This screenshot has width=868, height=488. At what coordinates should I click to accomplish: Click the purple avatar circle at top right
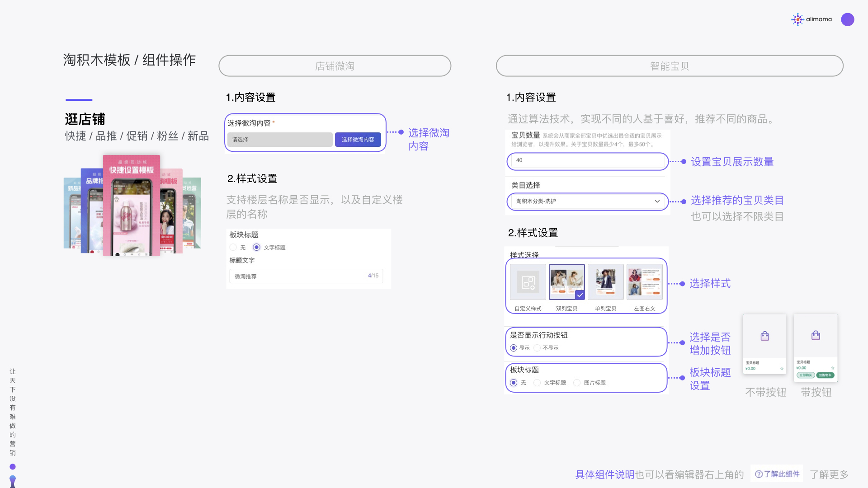tap(848, 19)
